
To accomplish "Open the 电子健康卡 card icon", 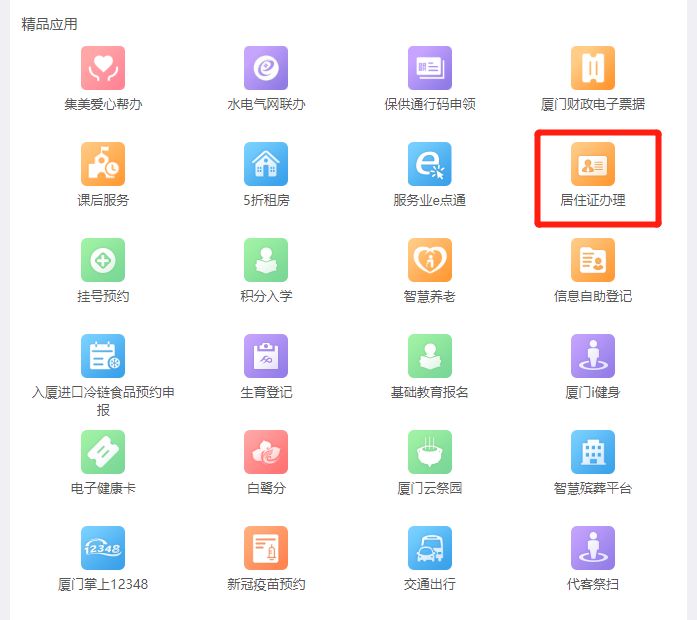I will (103, 452).
